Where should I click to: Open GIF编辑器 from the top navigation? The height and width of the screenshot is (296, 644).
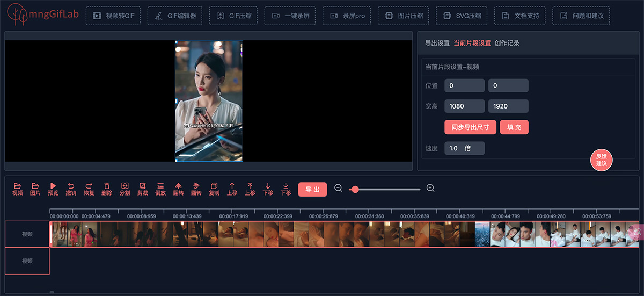[175, 16]
